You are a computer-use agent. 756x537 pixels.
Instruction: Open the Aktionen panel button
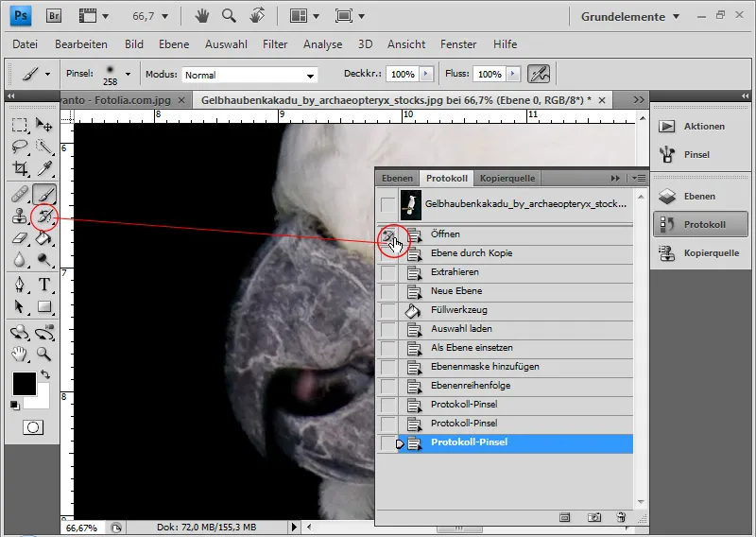tap(699, 127)
